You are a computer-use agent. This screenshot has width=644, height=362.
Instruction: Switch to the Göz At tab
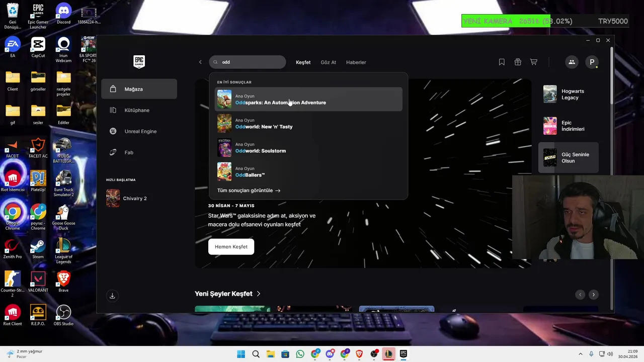(x=328, y=62)
